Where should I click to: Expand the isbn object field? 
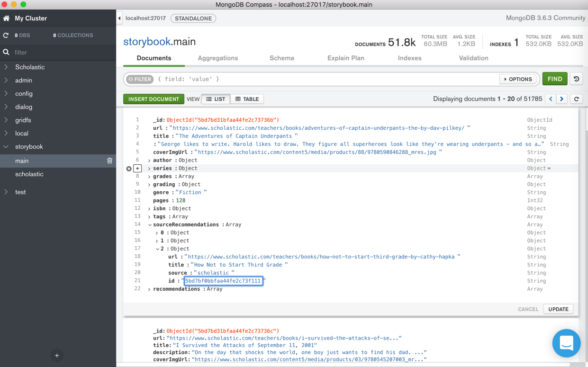coord(149,209)
